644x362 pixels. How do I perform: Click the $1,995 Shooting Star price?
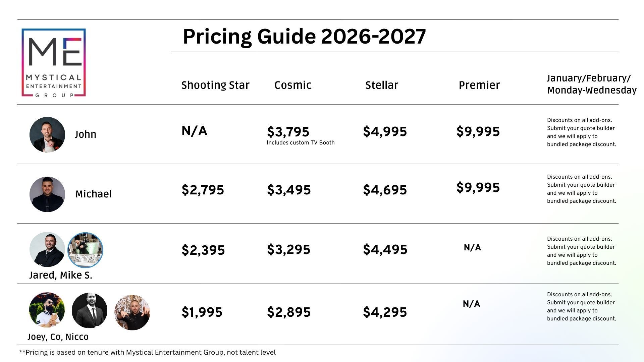click(202, 312)
